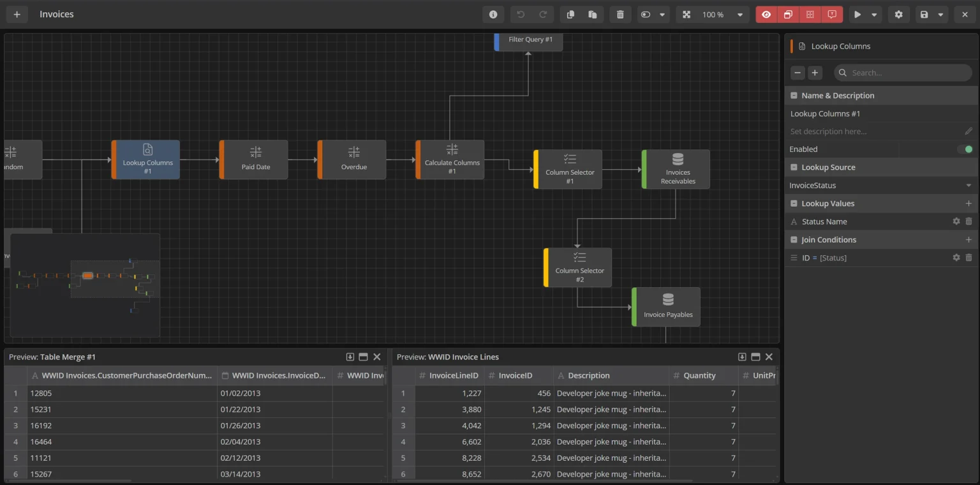Paste nodes with the clipboard icon
980x485 pixels.
(593, 15)
